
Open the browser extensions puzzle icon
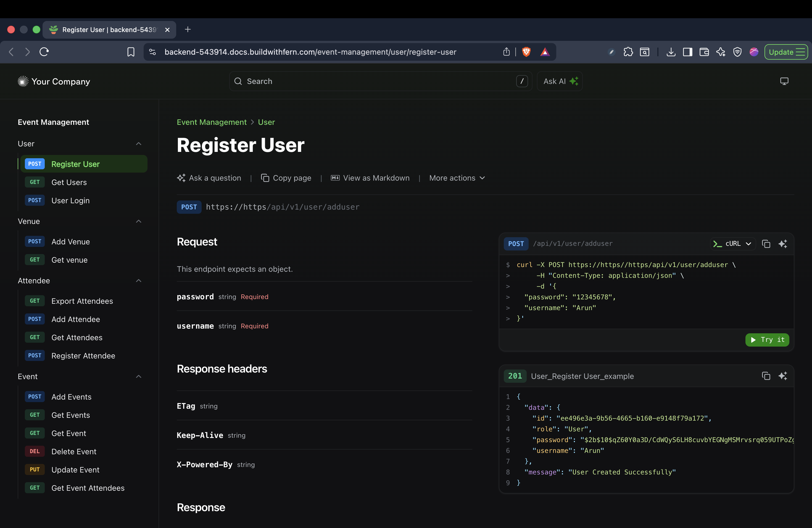click(x=628, y=52)
